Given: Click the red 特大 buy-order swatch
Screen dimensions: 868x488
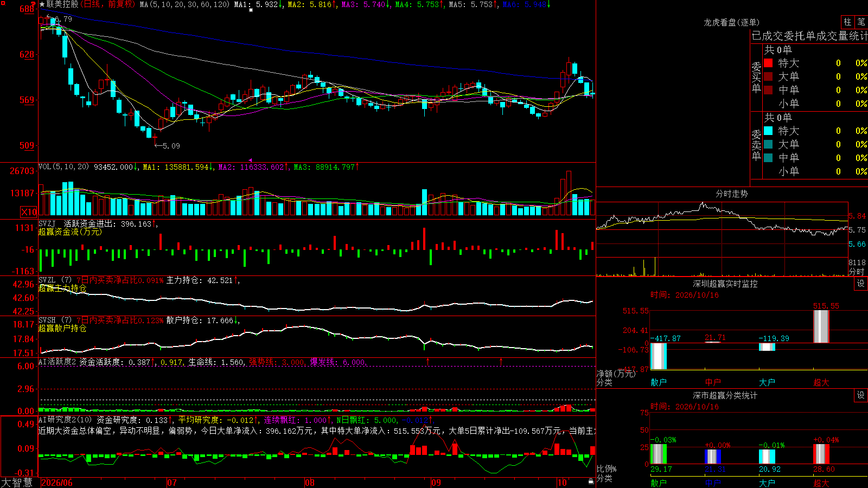Looking at the screenshot, I should pos(768,63).
